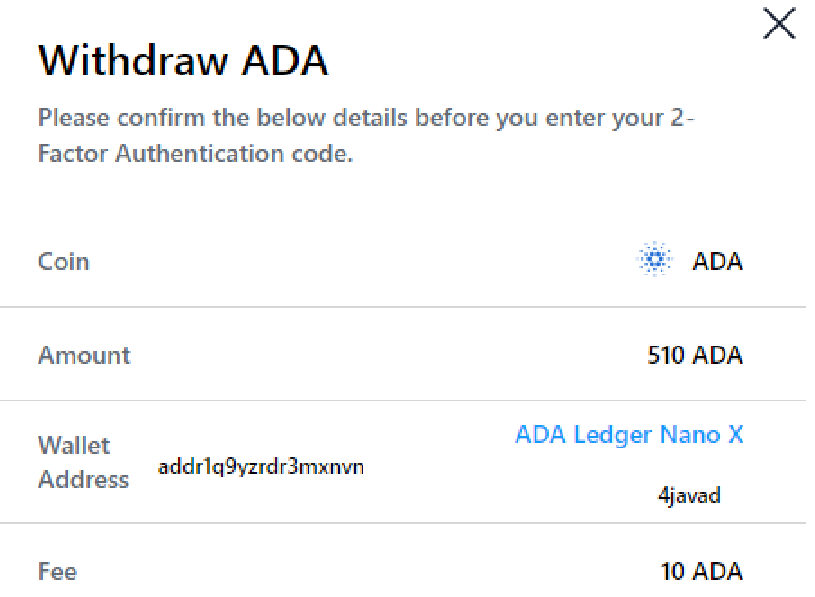Image resolution: width=815 pixels, height=597 pixels.
Task: Click the word Address below Wallet
Action: click(83, 480)
